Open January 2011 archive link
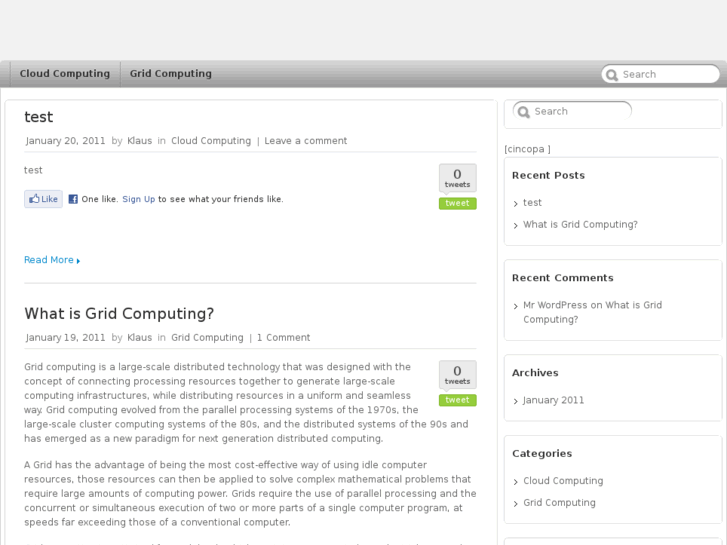 tap(553, 400)
